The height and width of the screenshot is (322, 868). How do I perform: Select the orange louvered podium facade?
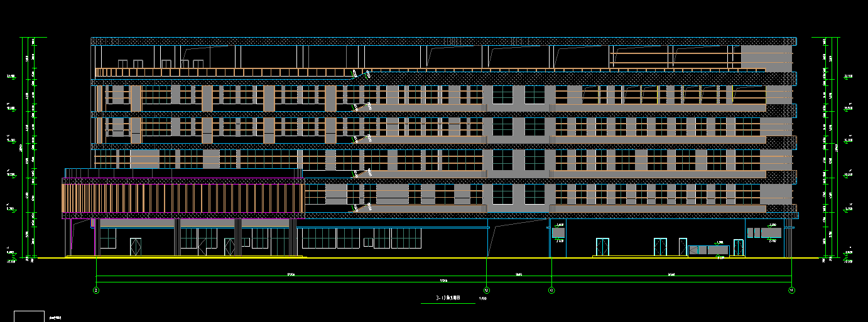[x=182, y=198]
